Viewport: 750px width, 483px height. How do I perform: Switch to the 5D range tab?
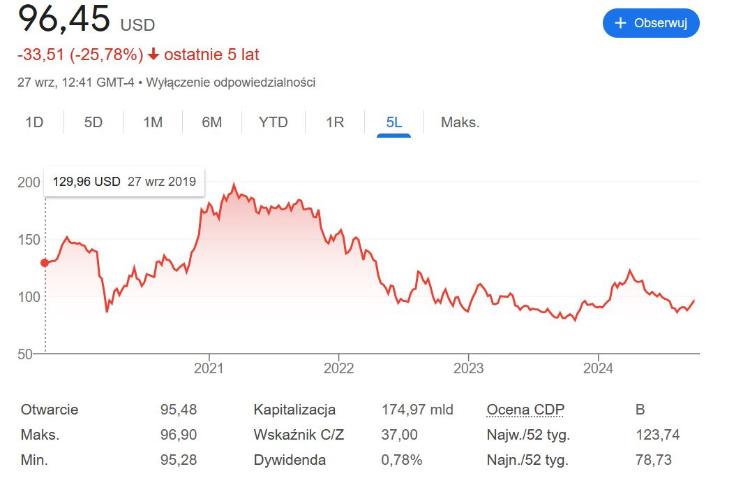93,122
